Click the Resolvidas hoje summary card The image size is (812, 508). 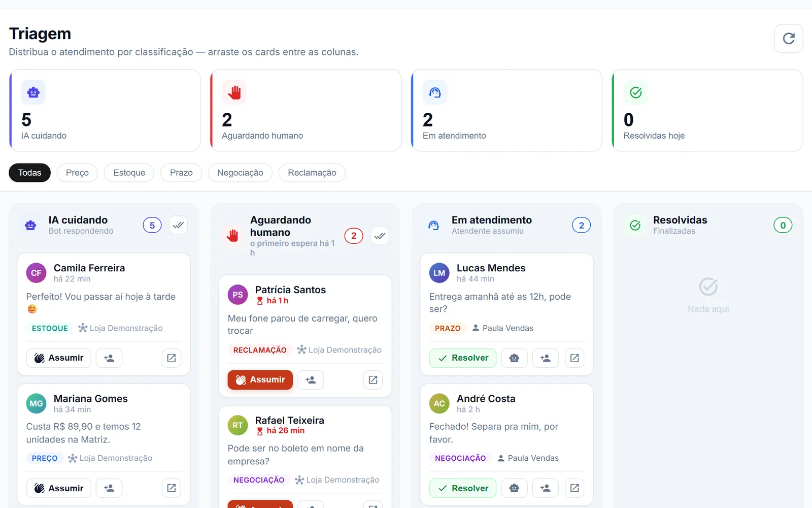[x=707, y=110]
